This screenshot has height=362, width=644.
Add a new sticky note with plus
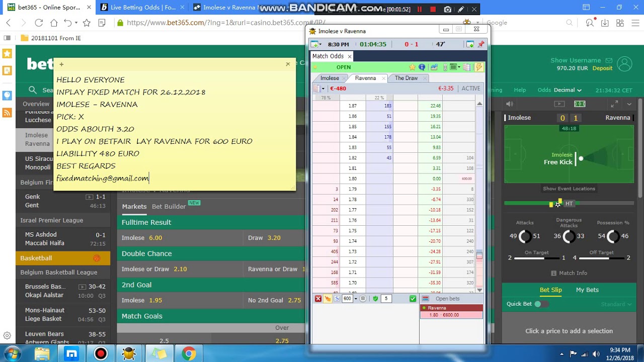(x=61, y=64)
